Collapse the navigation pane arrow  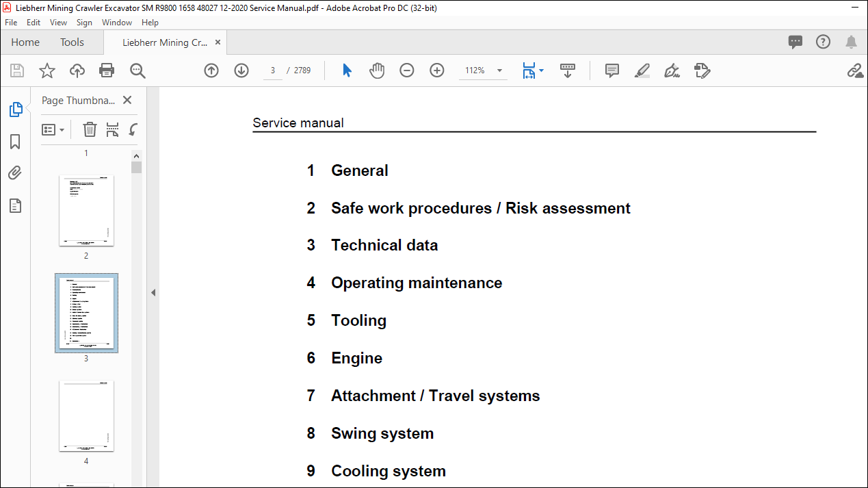153,292
